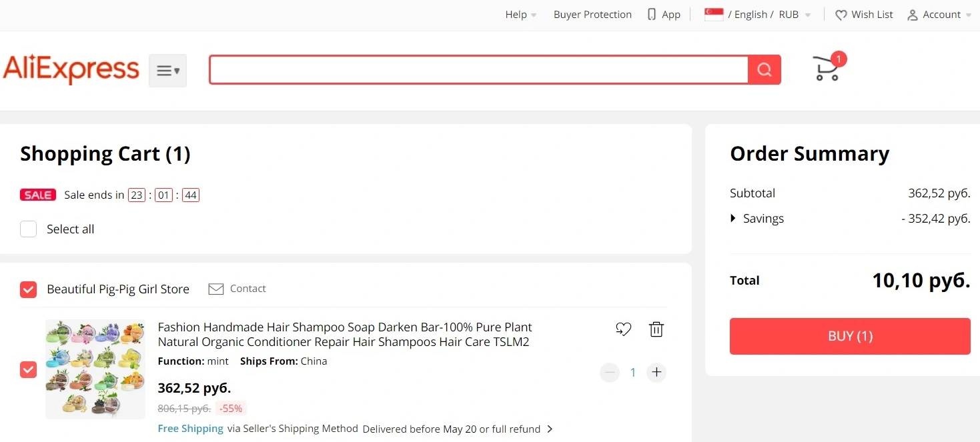Viewport: 980px width, 442px height.
Task: Open Wish List link text
Action: tap(872, 15)
